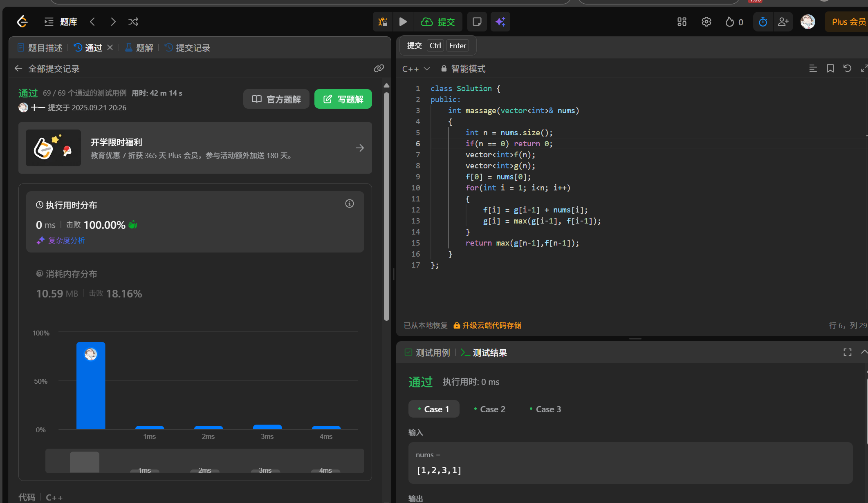Run code with play button
This screenshot has width=868, height=503.
(403, 22)
